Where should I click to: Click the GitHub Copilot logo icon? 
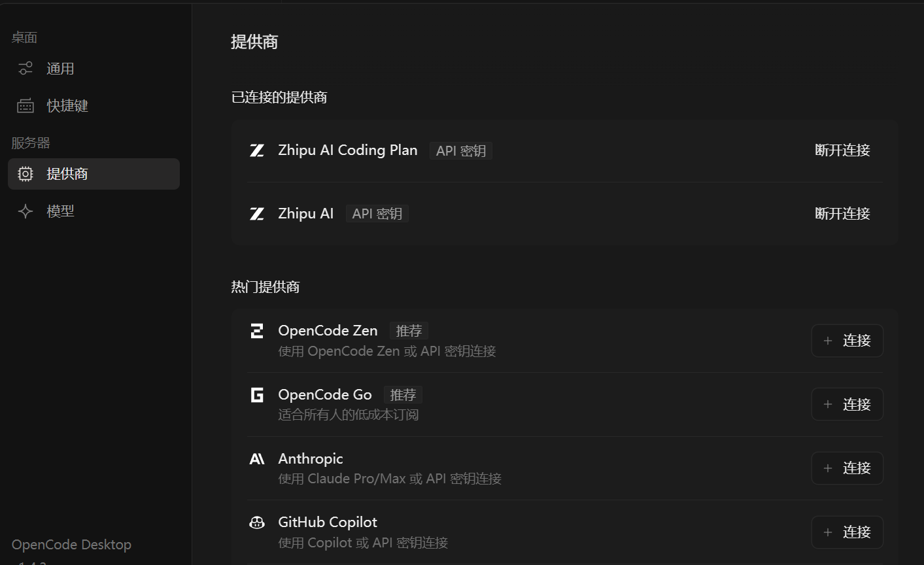[x=257, y=522]
